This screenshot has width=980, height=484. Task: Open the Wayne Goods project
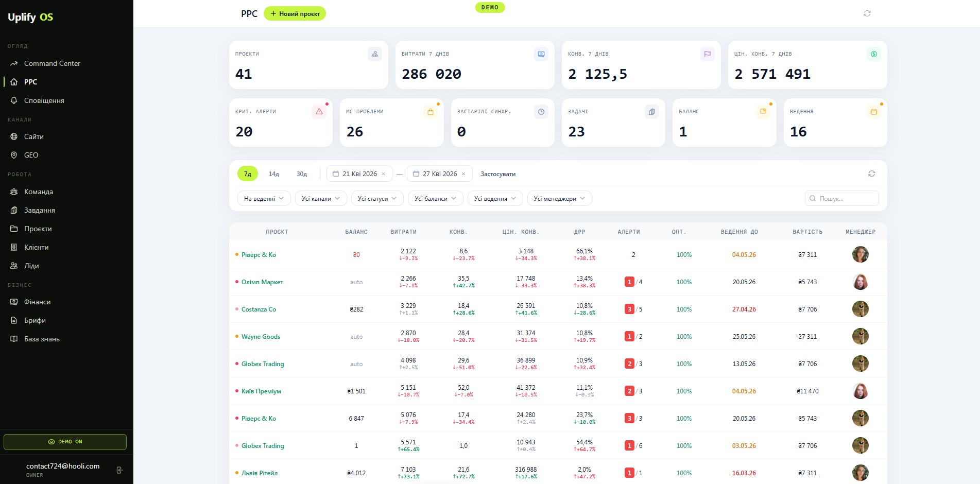(x=261, y=337)
